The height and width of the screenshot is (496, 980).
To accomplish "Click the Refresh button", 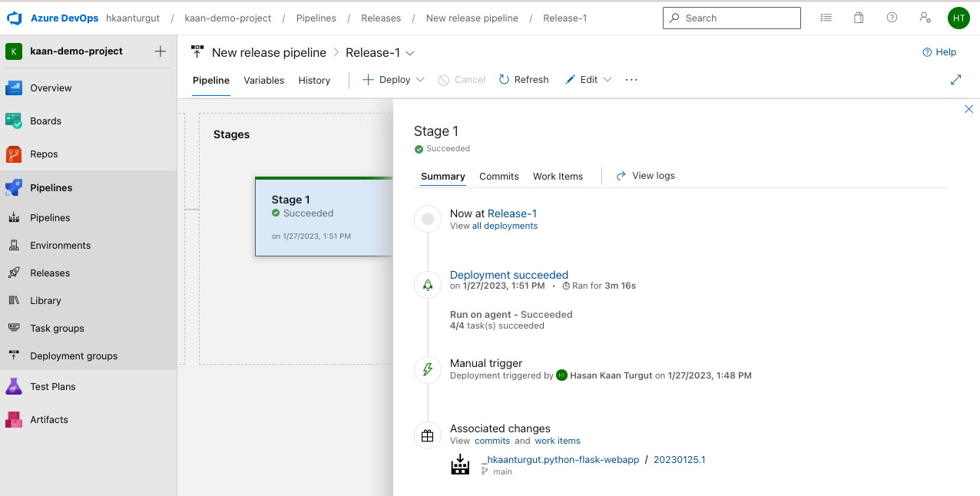I will pos(524,80).
